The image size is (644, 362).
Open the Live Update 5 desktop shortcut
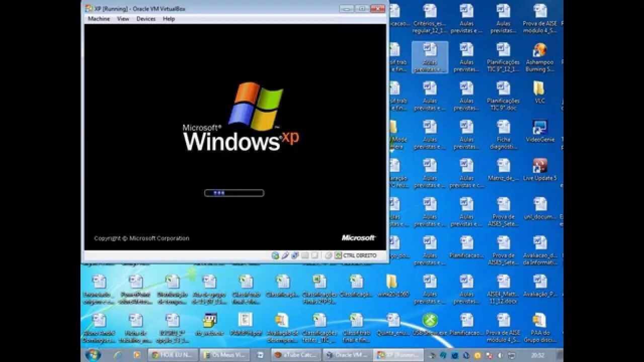tap(539, 169)
